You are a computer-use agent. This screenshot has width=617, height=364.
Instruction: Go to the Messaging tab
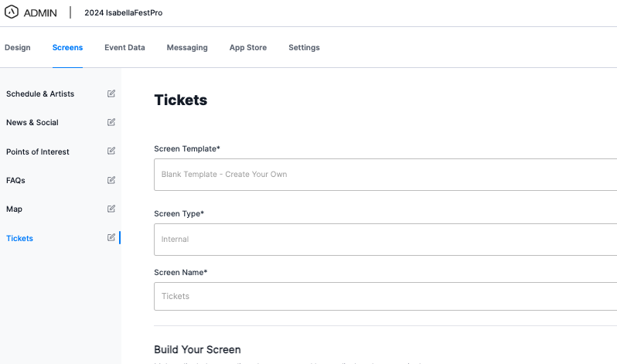coord(187,48)
